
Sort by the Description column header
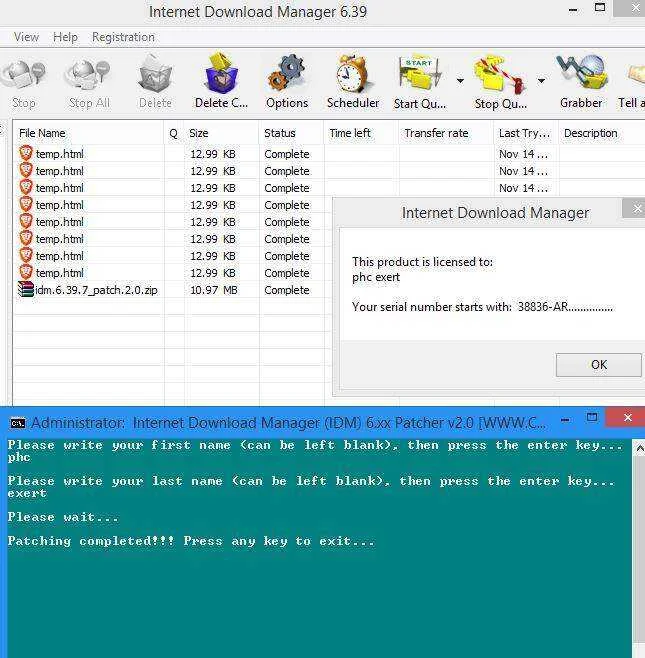click(x=602, y=133)
